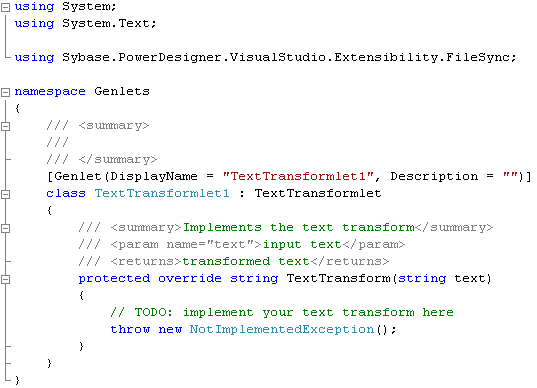Click the TextTransform method name
The width and height of the screenshot is (537, 388).
click(x=338, y=278)
